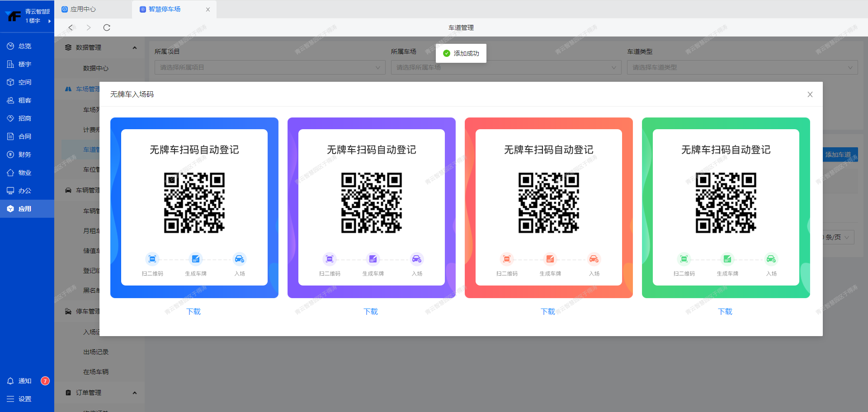Open 通知 notifications bell

(x=25, y=381)
